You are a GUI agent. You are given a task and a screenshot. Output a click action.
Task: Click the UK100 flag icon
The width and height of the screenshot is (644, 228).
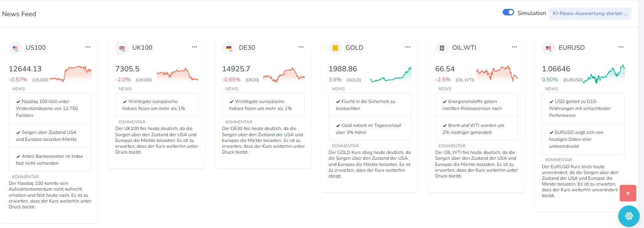click(122, 48)
